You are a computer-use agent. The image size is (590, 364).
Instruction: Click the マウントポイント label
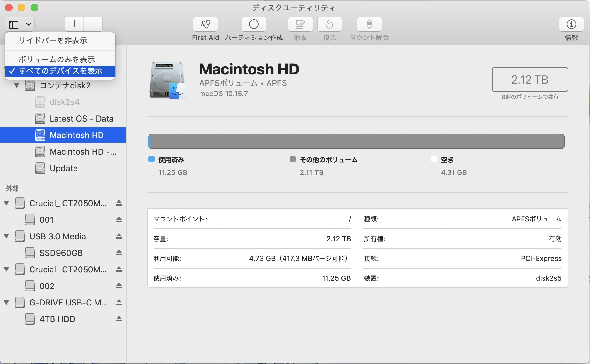[180, 219]
